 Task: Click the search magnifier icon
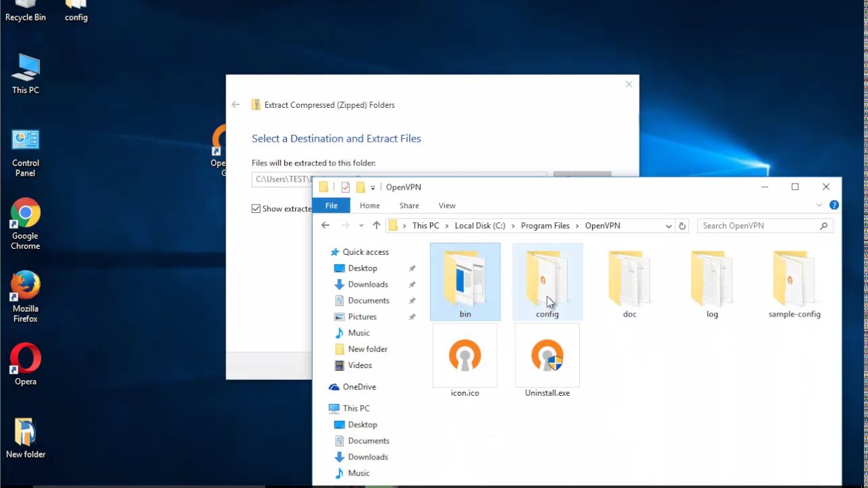pos(824,226)
